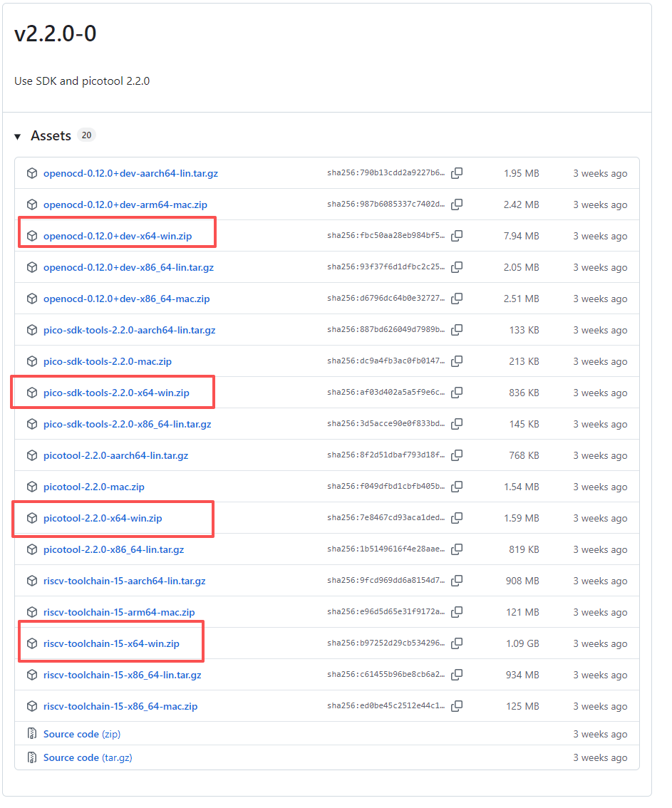The width and height of the screenshot is (672, 808).
Task: Click hash text sha256:b97252d29cb534296…
Action: tap(386, 643)
